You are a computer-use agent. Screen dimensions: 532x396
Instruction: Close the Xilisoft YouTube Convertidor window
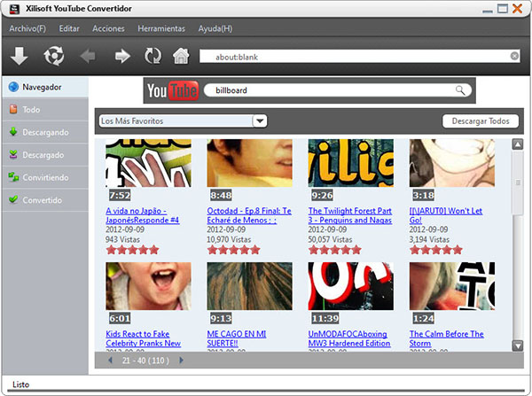pos(518,9)
